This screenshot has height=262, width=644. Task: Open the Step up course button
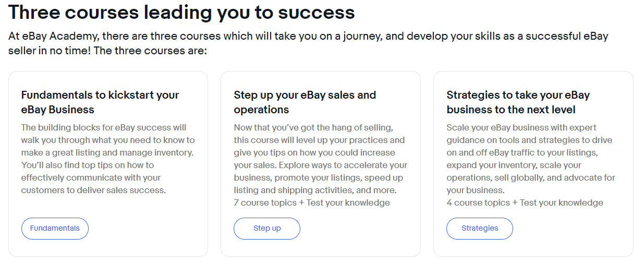pyautogui.click(x=267, y=228)
